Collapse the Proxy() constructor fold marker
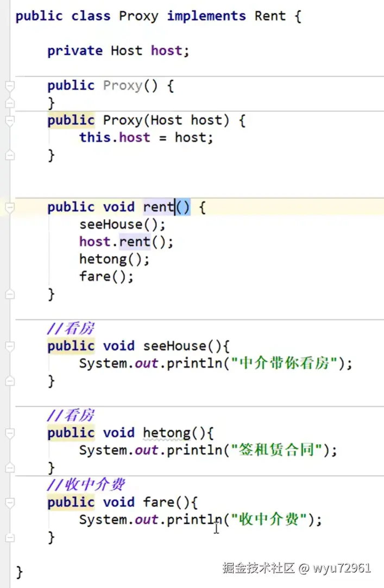This screenshot has width=384, height=588. 10,86
